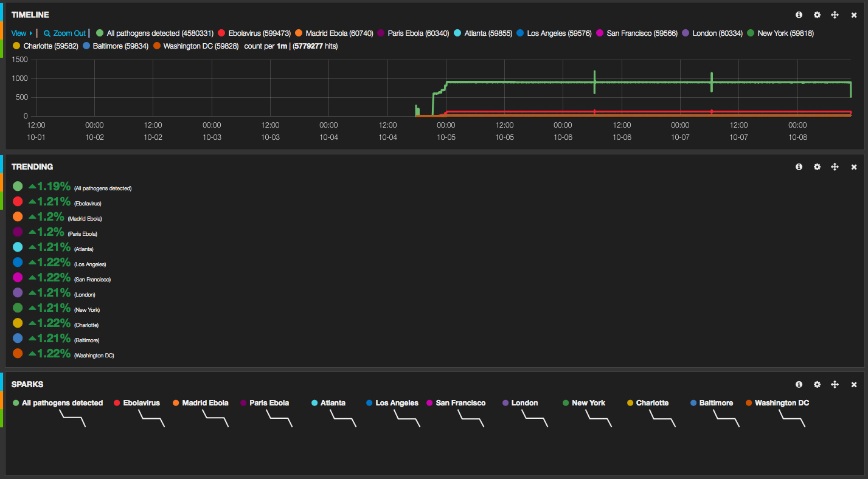
Task: Click the Washington DC label in Sparks
Action: 782,403
